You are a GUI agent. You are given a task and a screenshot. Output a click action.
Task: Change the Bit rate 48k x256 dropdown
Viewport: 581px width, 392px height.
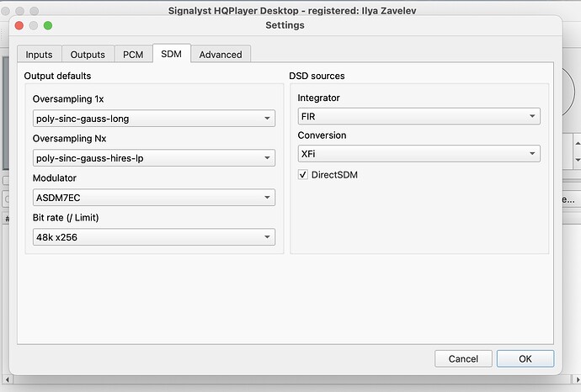coord(154,237)
